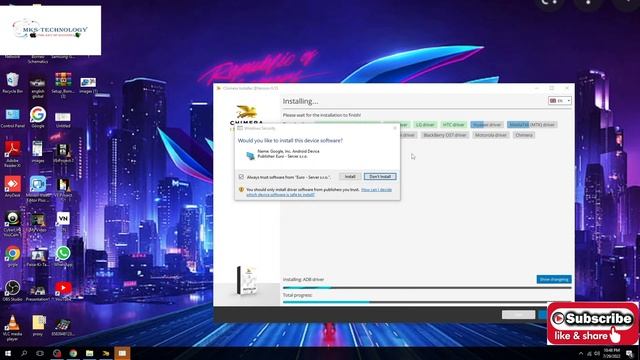Open File Explorer from the taskbar
Image resolution: width=640 pixels, height=360 pixels.
click(x=89, y=353)
